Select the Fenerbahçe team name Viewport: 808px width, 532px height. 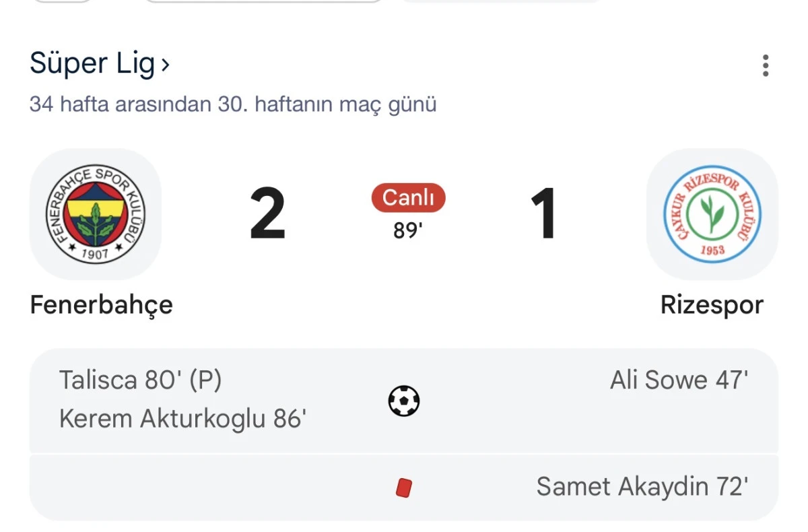[x=100, y=305]
